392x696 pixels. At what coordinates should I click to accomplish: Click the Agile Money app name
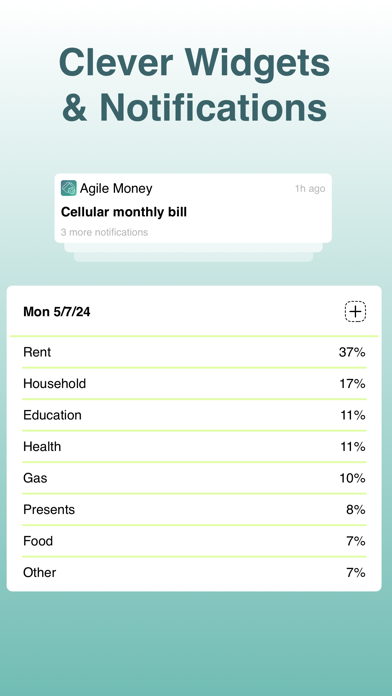click(x=116, y=188)
